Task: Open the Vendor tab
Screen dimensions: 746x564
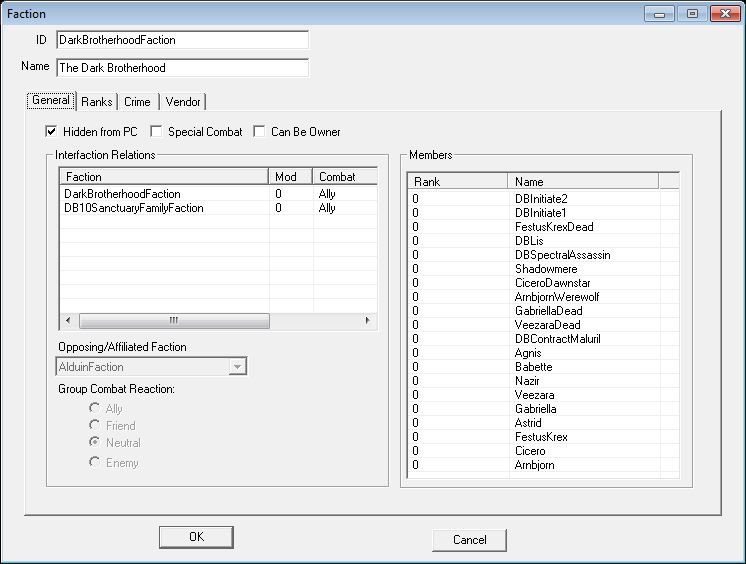Action: click(183, 102)
